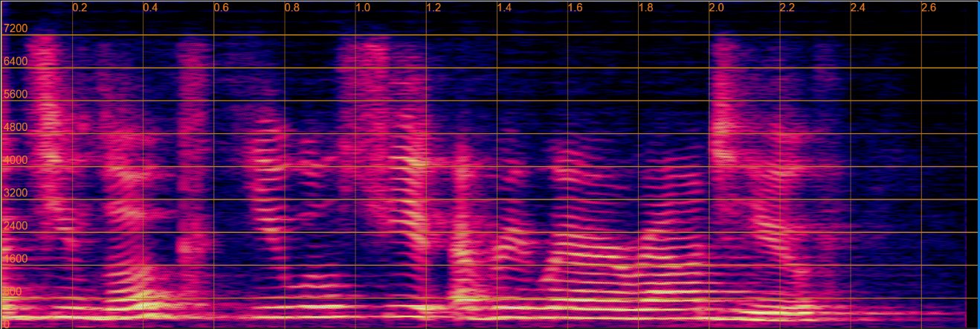The width and height of the screenshot is (980, 329).
Task: Select the 0.8 second time marker
Action: (292, 8)
